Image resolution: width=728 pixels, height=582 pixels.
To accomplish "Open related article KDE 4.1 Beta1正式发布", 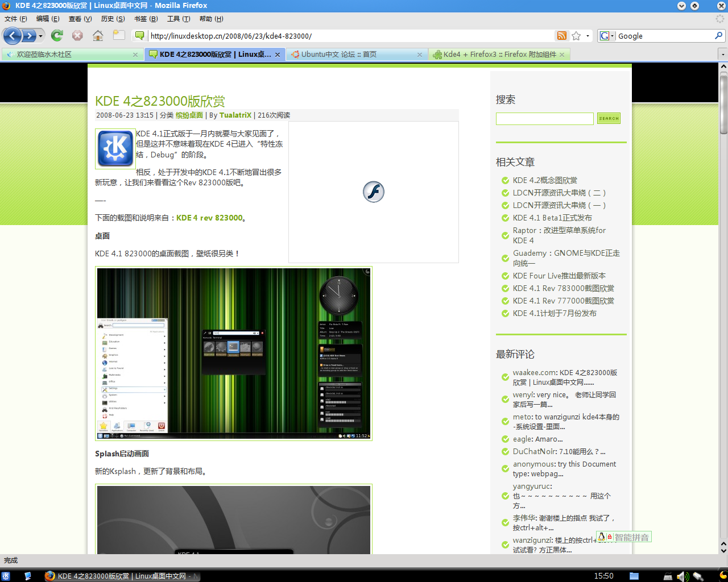I will pyautogui.click(x=552, y=218).
